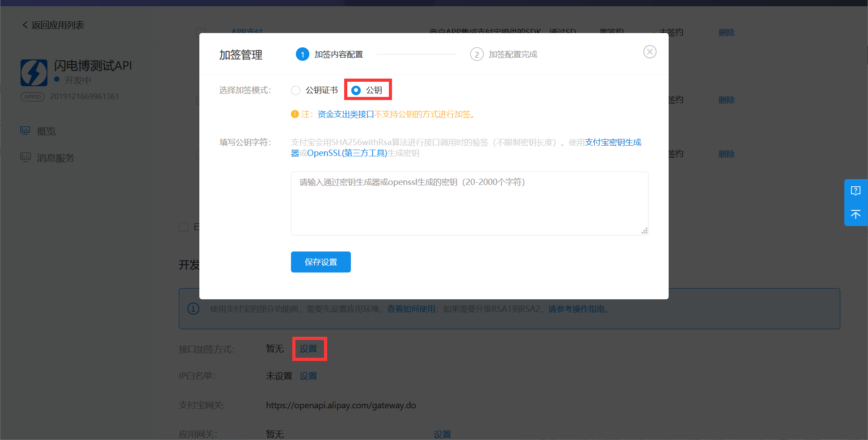
Task: Click 设置 for IP白名单
Action: click(x=308, y=376)
